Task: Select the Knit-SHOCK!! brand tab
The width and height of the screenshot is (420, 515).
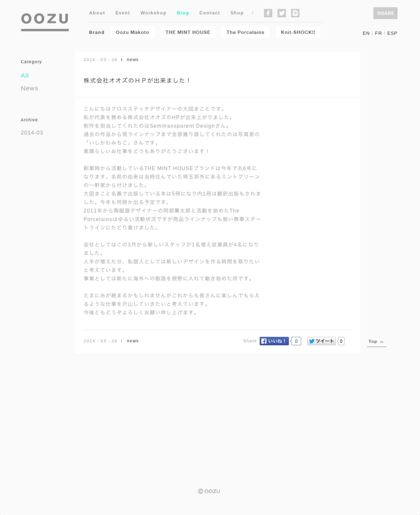Action: (x=298, y=32)
